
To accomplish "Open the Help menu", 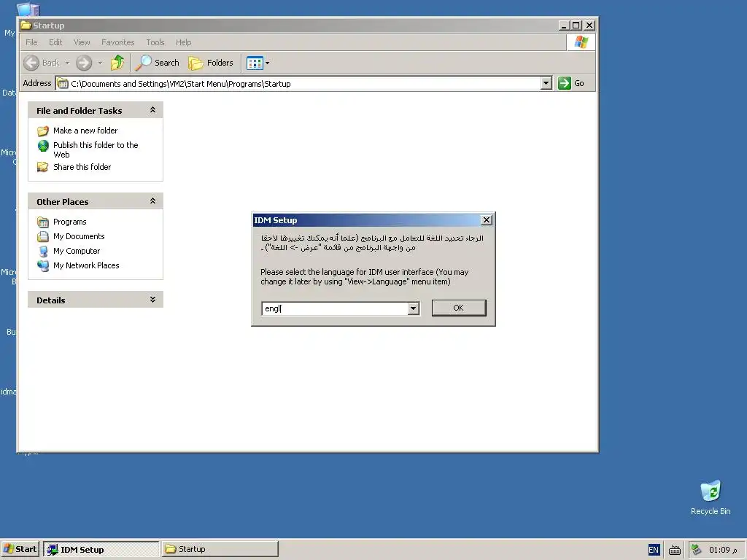I will 183,42.
